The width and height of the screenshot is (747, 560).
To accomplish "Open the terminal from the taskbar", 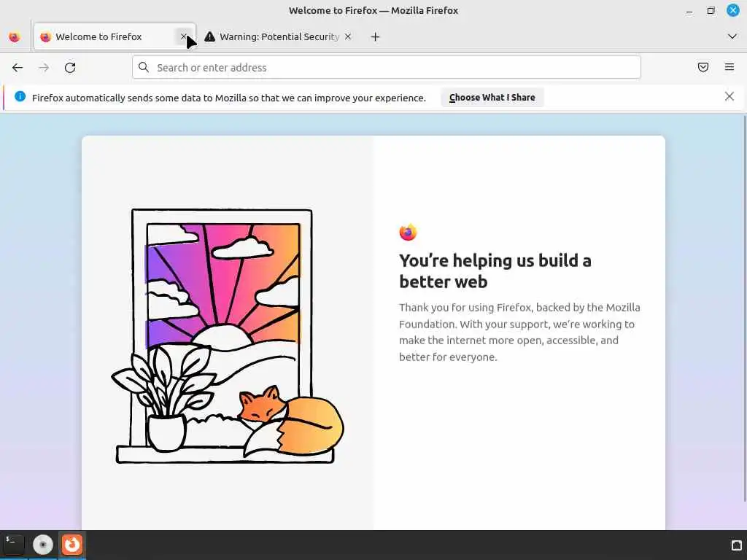I will 14,545.
